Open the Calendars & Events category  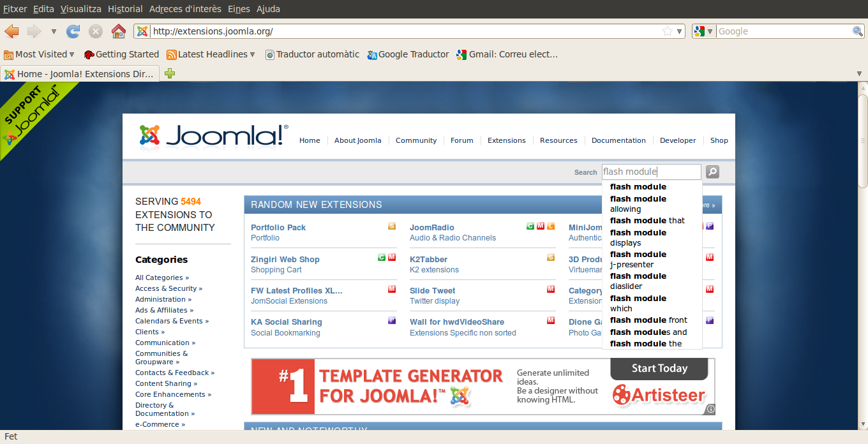172,321
